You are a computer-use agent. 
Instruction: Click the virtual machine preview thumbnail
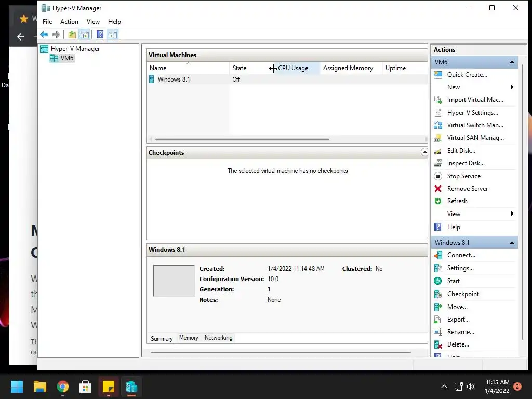[174, 281]
